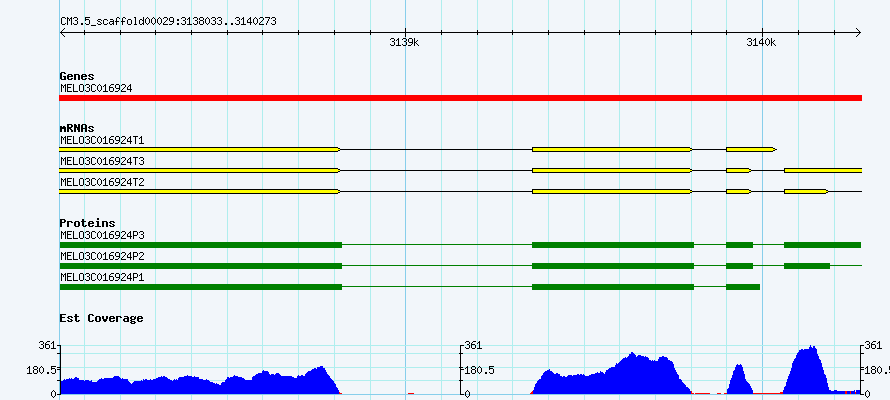Select the second green segment of protein P2
890x400 pixels.
point(613,266)
